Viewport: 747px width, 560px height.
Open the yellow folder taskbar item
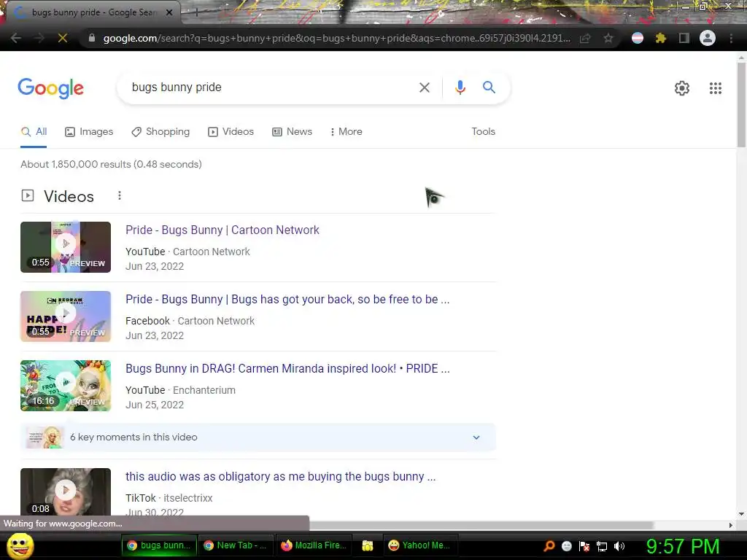point(368,545)
